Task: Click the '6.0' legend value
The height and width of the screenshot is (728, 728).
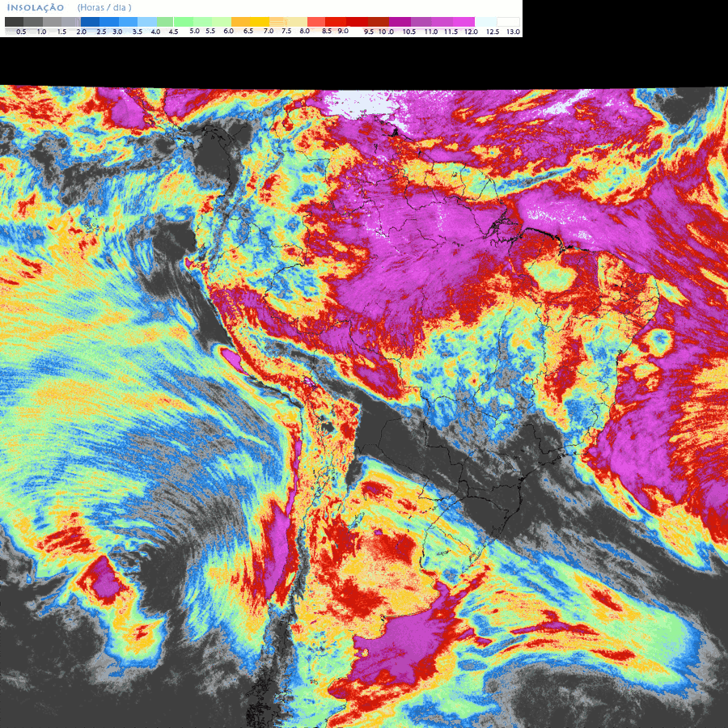Action: (x=228, y=31)
